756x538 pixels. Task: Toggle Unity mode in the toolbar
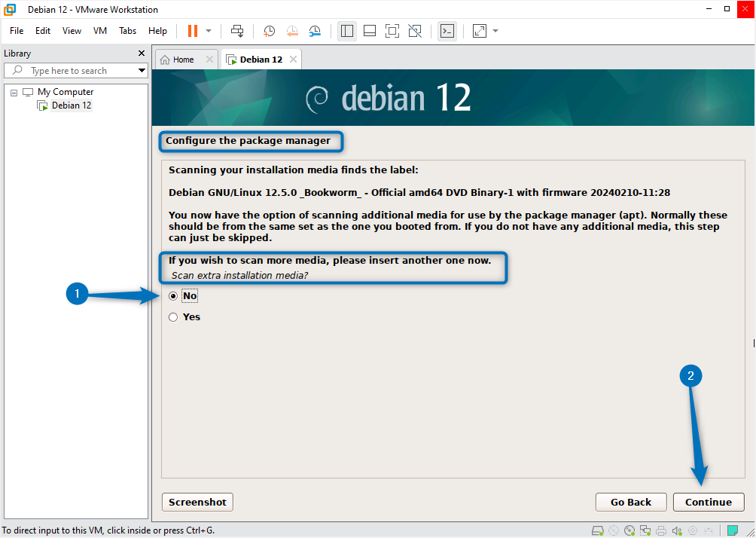click(414, 31)
